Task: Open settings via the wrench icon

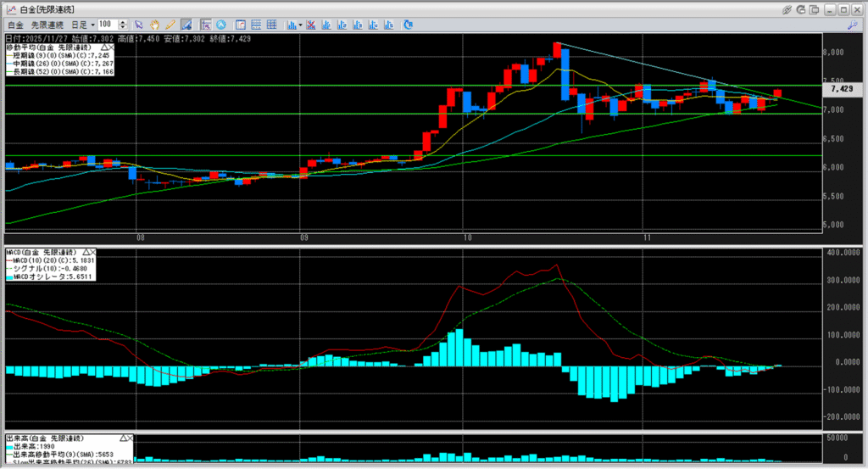Action: click(x=851, y=25)
